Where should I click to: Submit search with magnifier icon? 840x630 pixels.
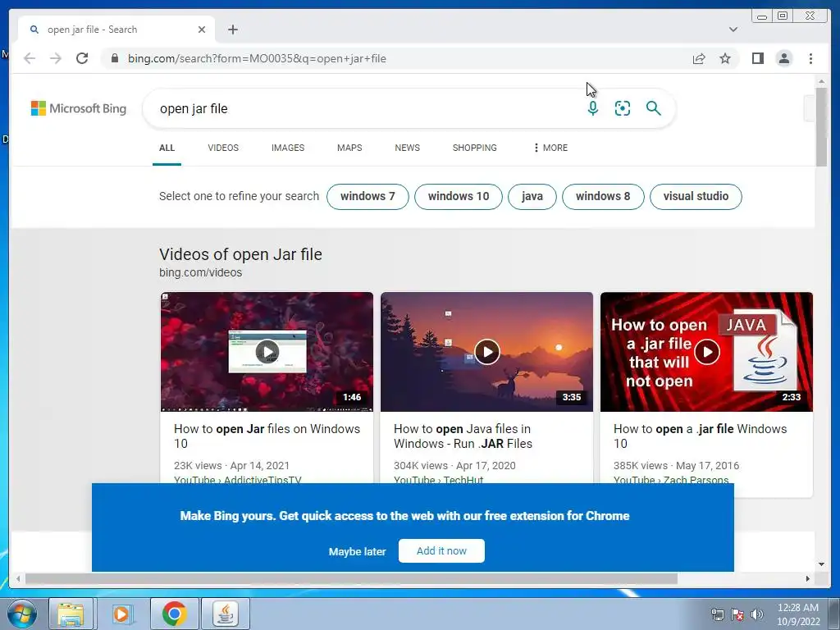point(653,108)
